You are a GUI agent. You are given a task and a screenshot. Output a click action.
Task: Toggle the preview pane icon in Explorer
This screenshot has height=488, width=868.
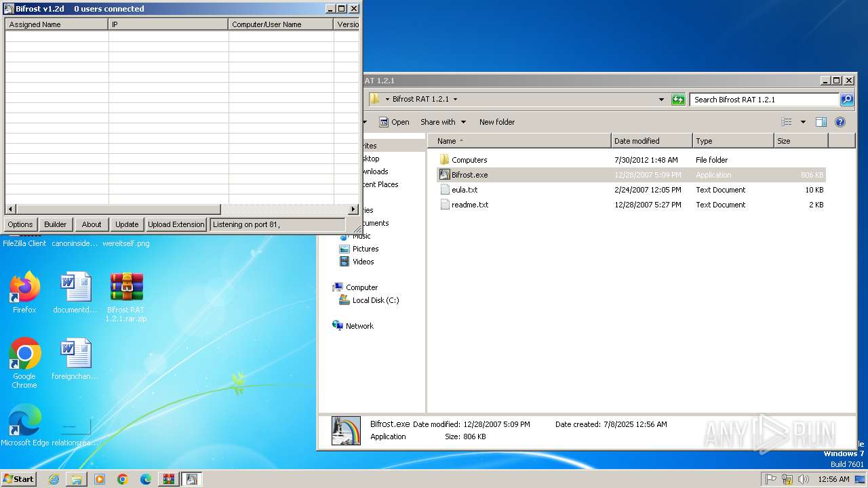click(x=821, y=122)
